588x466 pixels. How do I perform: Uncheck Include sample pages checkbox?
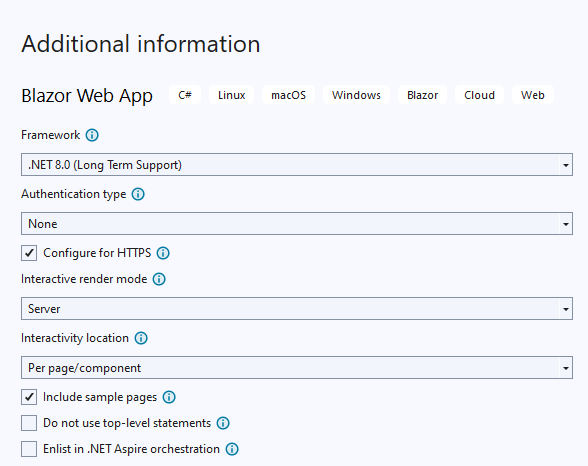click(29, 397)
